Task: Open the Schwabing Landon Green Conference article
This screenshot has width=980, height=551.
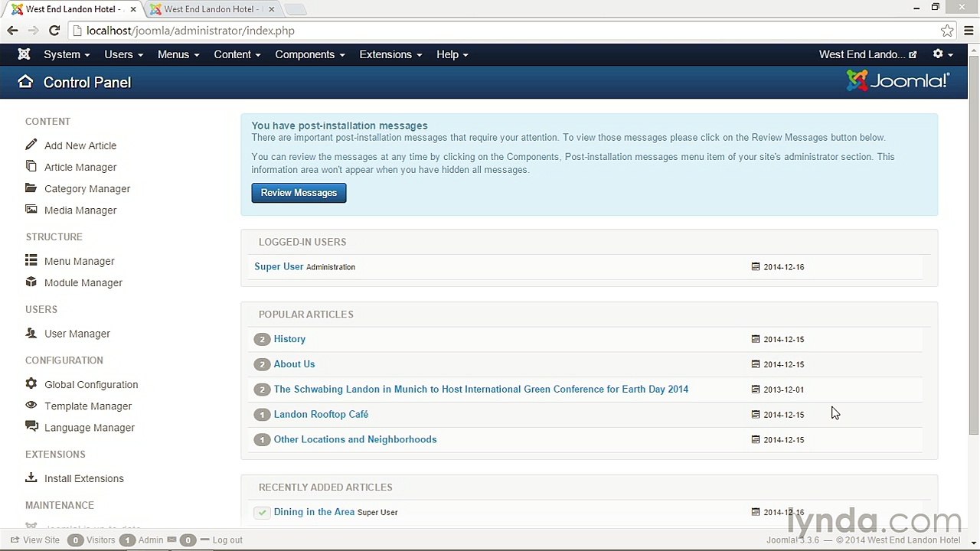Action: tap(481, 389)
